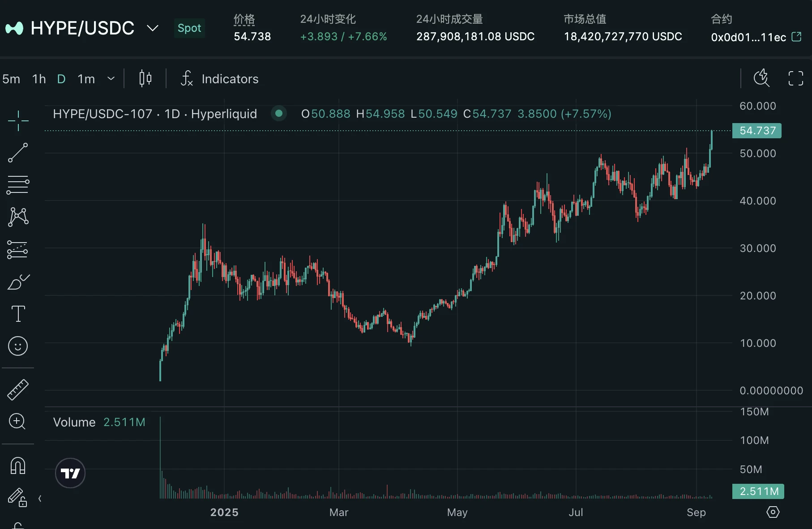
Task: Select the 5m timeframe
Action: point(11,79)
